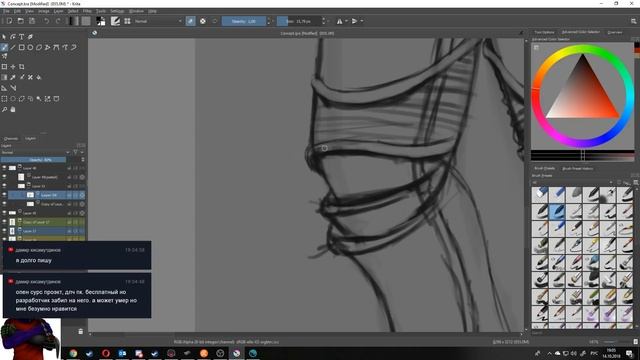Hide Layer 46 with its eye icon

click(x=4, y=168)
